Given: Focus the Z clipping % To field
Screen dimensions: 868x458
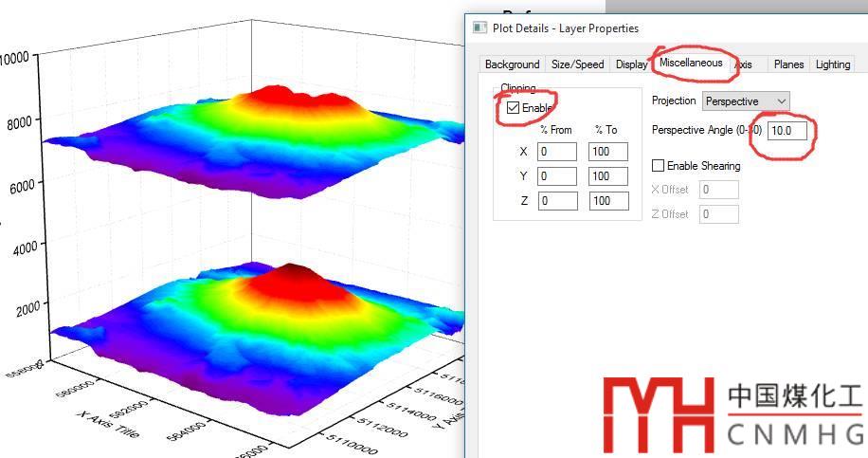Looking at the screenshot, I should (606, 201).
